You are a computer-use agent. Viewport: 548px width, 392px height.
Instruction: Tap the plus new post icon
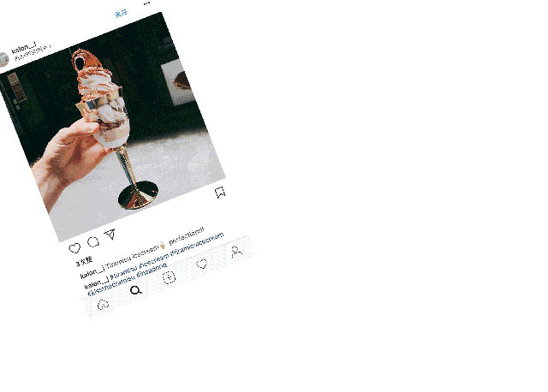coord(170,278)
